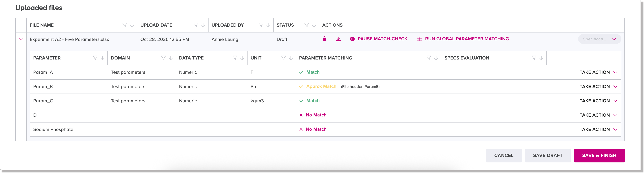This screenshot has height=173, width=644.
Task: Filter the Data Type column
Action: [235, 58]
